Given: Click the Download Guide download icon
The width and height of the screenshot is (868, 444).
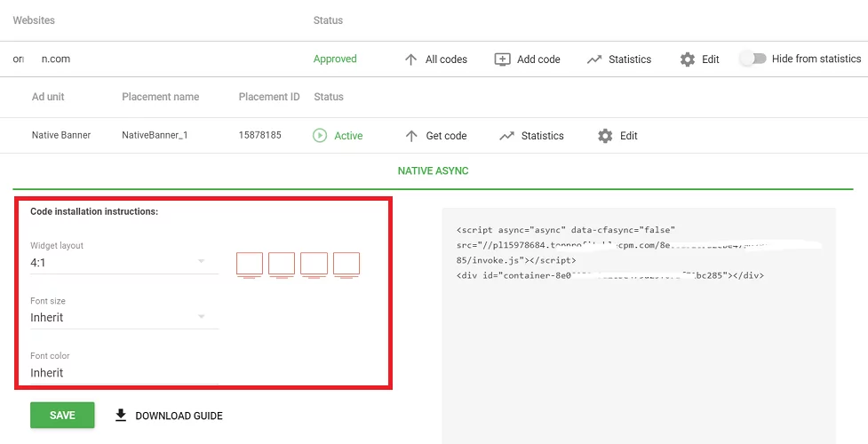Looking at the screenshot, I should (121, 416).
